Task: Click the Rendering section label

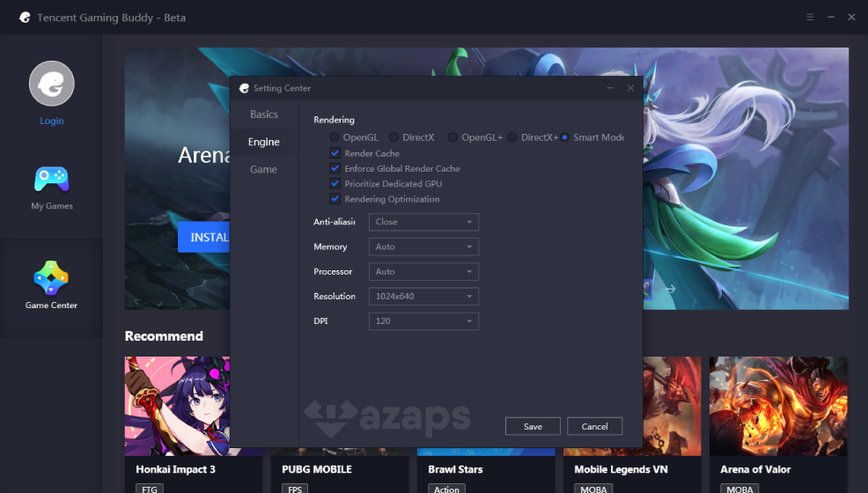Action: click(x=334, y=120)
